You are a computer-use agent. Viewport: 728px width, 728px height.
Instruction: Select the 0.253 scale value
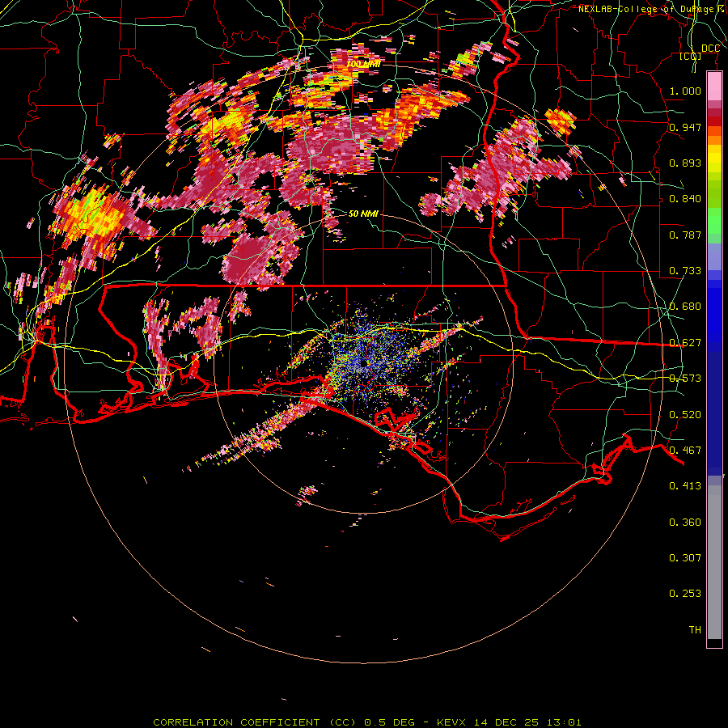tap(685, 594)
